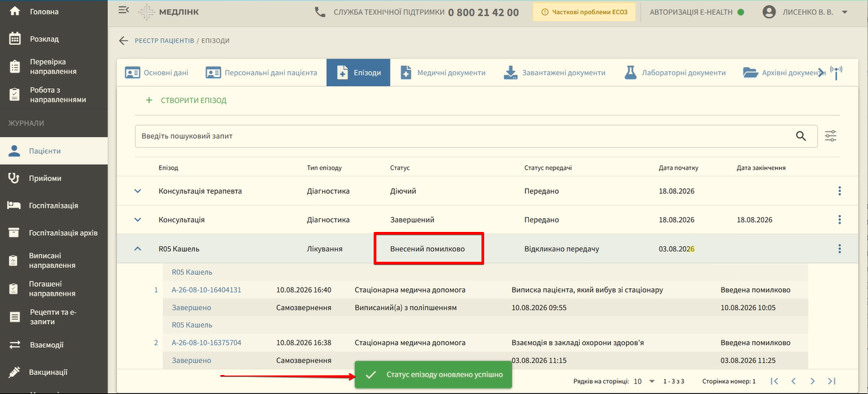
Task: Click the user avatar icon in header
Action: (769, 12)
